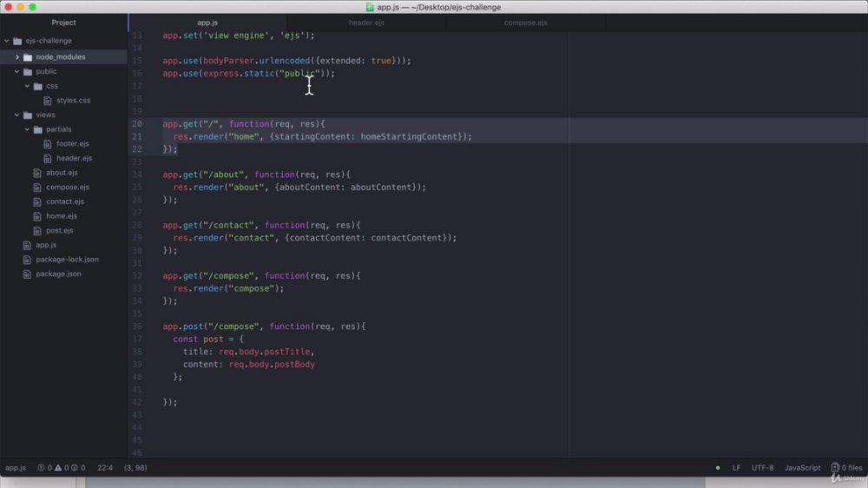Click the 22:4 cursor position indicator
Screen dimensions: 868x488
point(105,467)
